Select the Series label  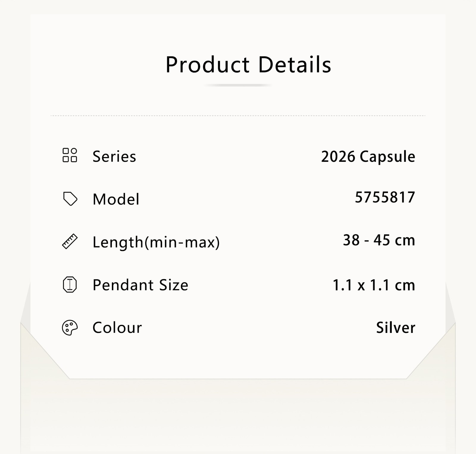coord(114,156)
